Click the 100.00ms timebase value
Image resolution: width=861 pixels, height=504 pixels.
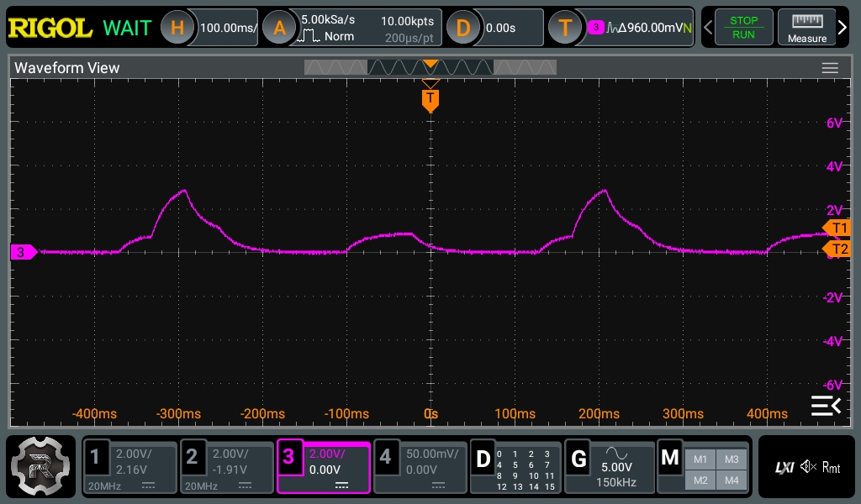point(228,28)
